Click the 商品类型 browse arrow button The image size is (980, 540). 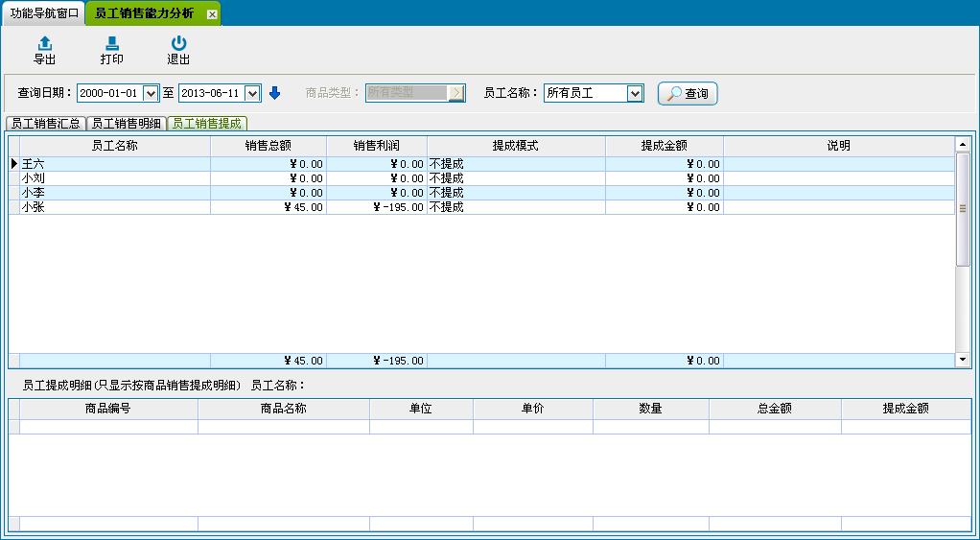[x=456, y=93]
